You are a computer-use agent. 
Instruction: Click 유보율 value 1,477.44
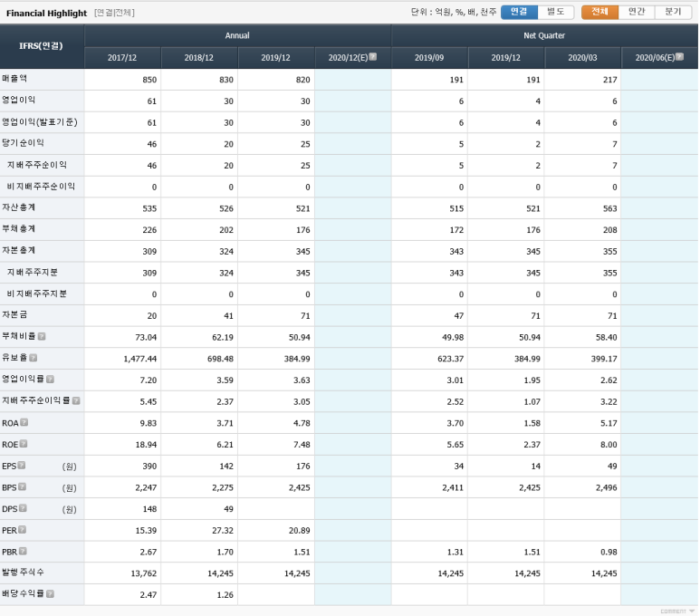140,359
